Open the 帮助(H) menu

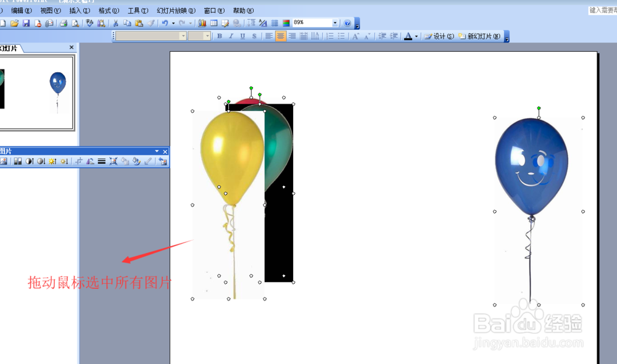pyautogui.click(x=243, y=10)
